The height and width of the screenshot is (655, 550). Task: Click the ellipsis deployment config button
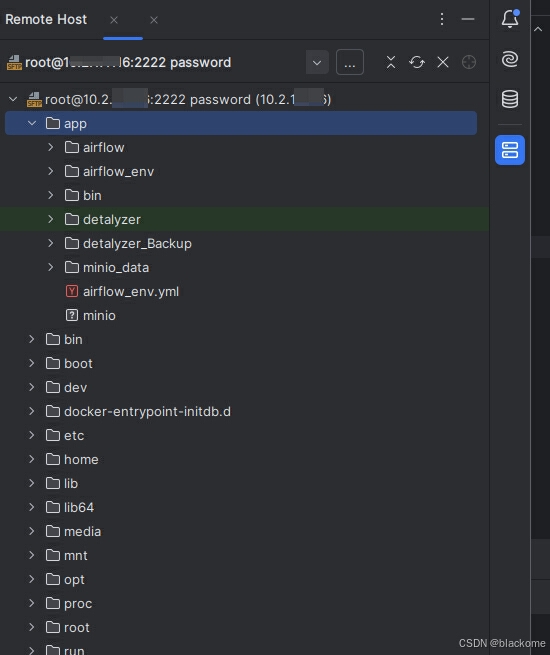(350, 63)
